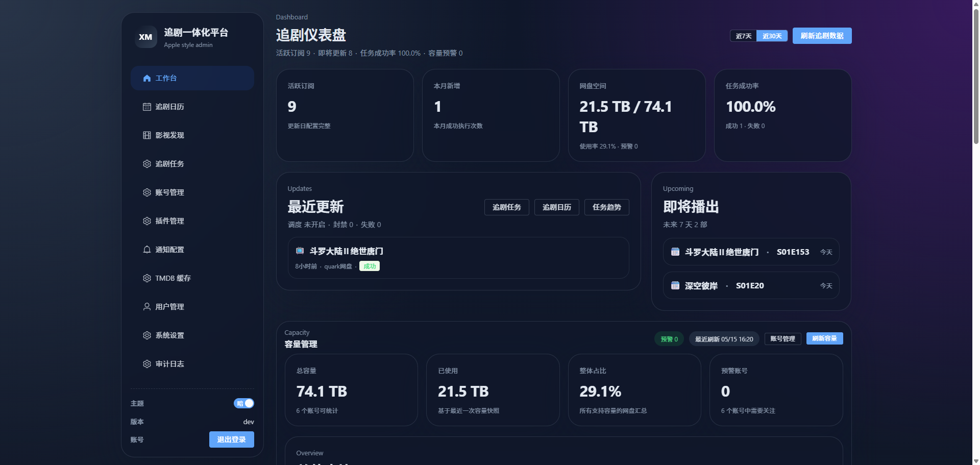Click the gear icon beside 系统设置
Image resolution: width=980 pixels, height=465 pixels.
147,335
